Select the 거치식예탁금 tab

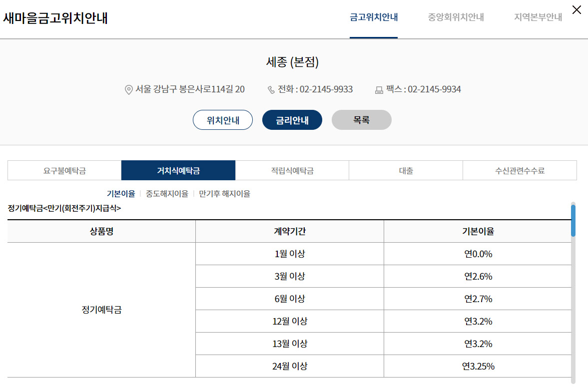click(x=178, y=170)
